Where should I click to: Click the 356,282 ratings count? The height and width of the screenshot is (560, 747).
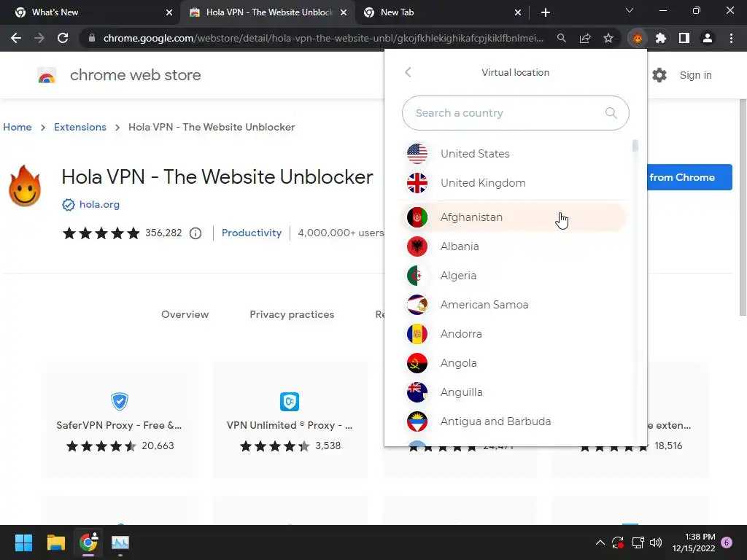coord(163,233)
